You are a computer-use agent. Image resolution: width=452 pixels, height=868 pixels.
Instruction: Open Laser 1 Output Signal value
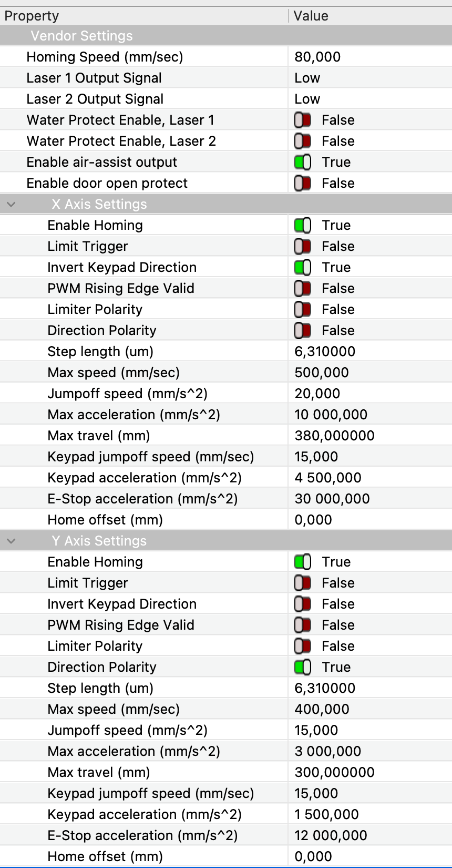coord(370,78)
